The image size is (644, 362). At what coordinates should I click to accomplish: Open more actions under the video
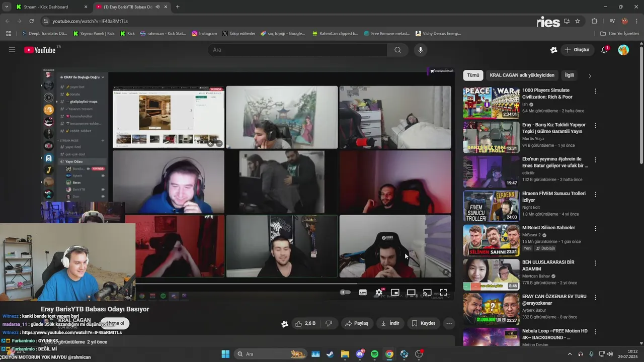click(449, 323)
